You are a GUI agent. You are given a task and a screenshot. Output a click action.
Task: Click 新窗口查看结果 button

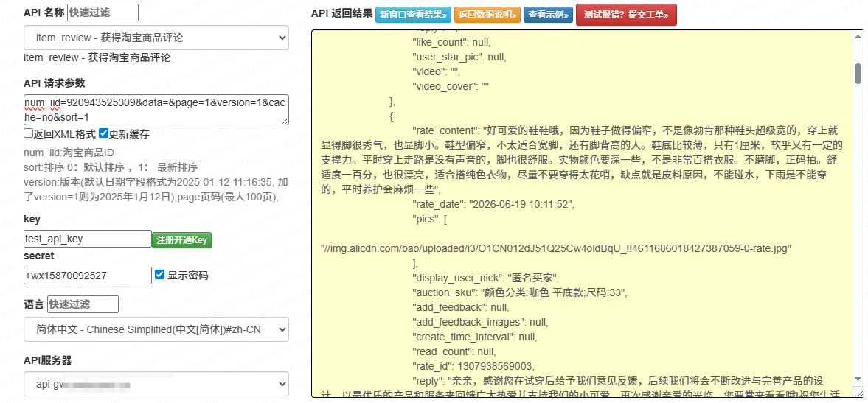click(x=414, y=15)
